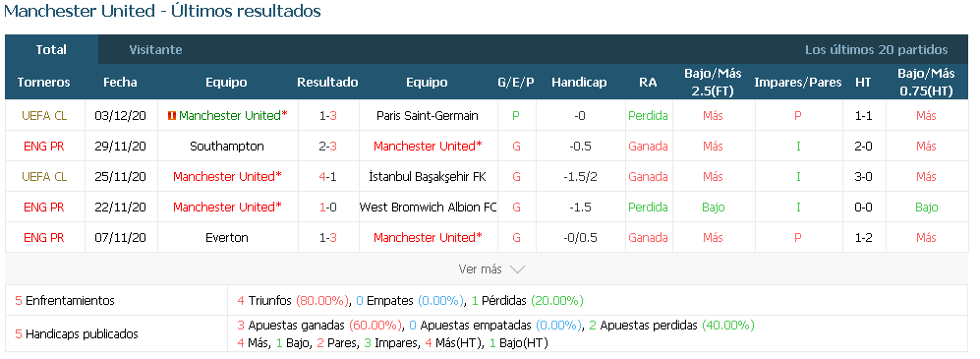Click the UEFA CL tournament label for 03/12/20
Screen dimensions: 980x359
tap(44, 116)
